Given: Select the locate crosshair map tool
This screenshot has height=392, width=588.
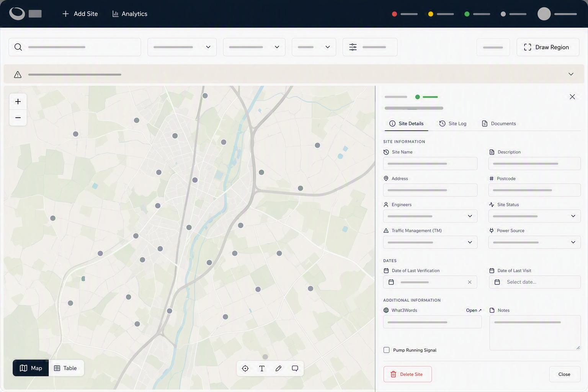Looking at the screenshot, I should (x=245, y=368).
